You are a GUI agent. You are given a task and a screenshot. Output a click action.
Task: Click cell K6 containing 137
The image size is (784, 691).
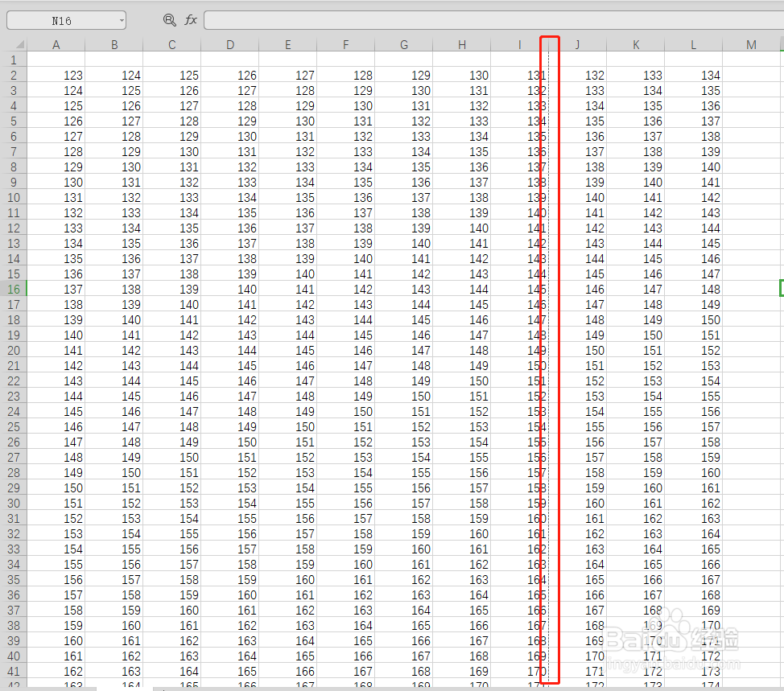(636, 137)
